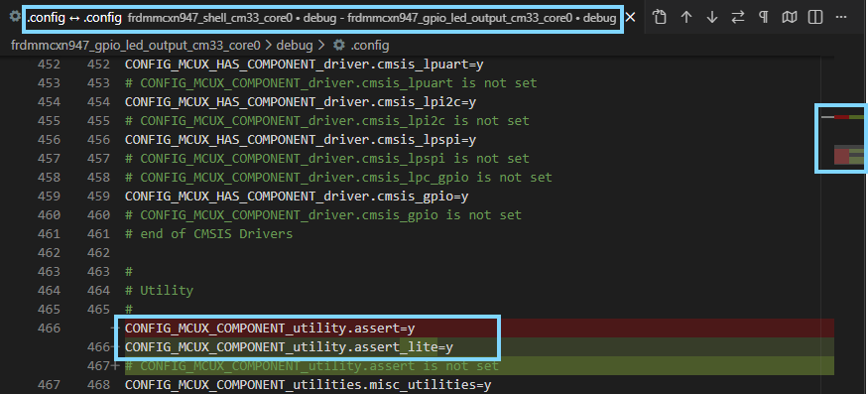This screenshot has height=394, width=868.
Task: Click line CONFIG_MCUX_HAS_COMPONENT_driver.cmsis_gpio=y
Action: coord(297,197)
